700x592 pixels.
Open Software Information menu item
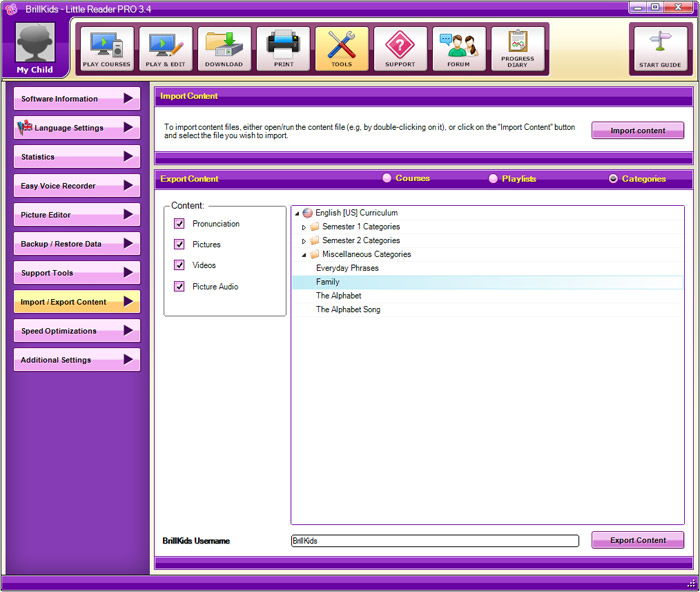click(x=77, y=98)
